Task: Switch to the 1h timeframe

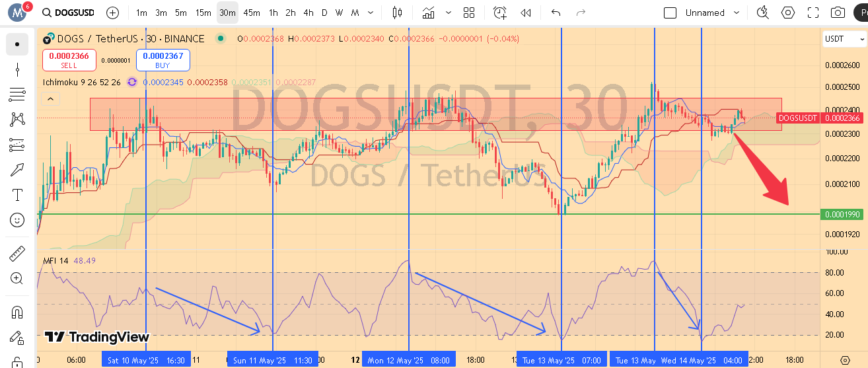Action: pos(273,13)
